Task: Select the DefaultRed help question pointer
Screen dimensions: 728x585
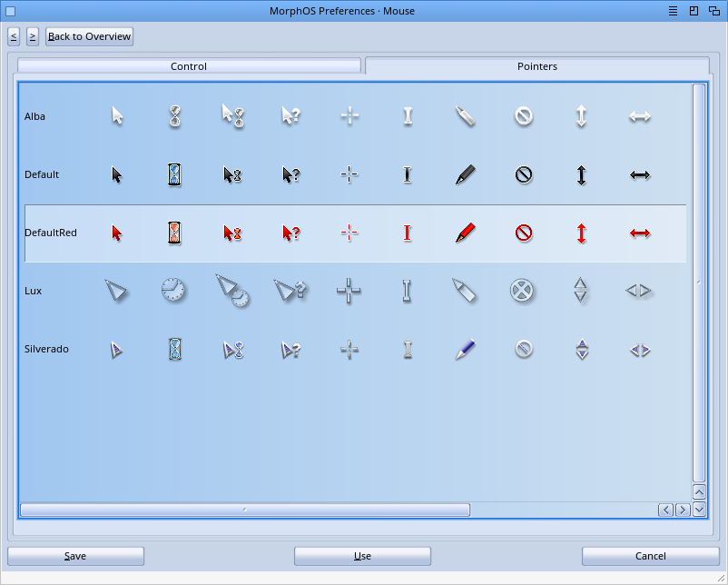Action: [291, 233]
